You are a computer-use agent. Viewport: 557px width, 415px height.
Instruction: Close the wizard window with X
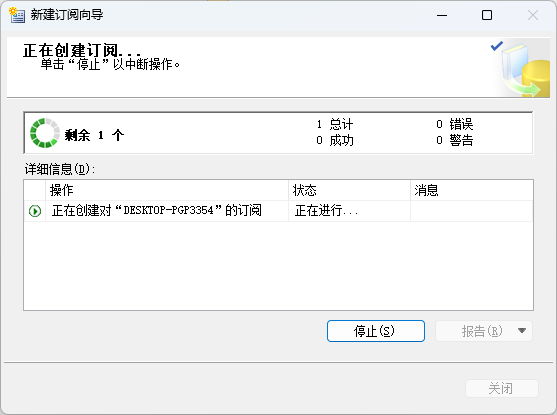533,15
